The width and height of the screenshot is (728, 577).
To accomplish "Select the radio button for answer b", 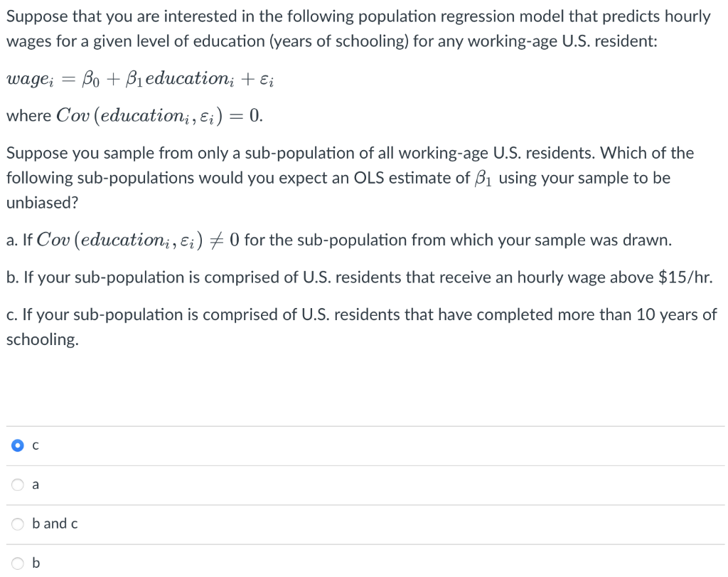I will coord(18,563).
